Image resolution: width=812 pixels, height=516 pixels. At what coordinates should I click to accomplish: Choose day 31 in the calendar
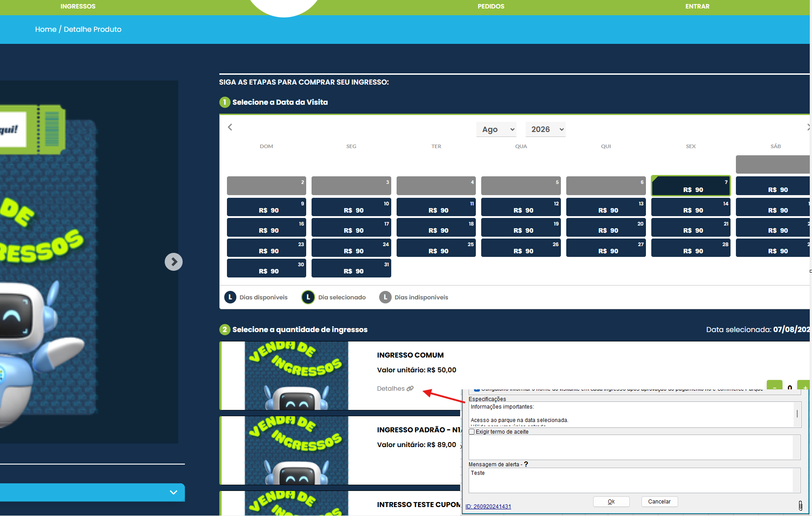point(351,268)
